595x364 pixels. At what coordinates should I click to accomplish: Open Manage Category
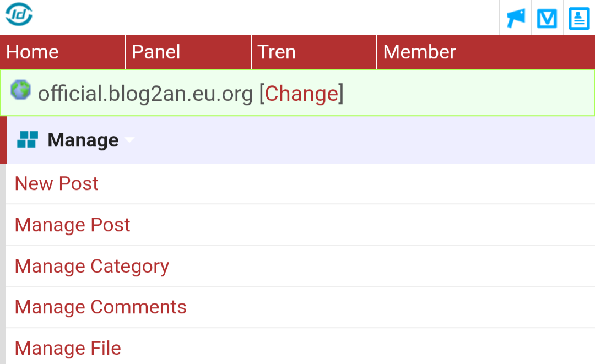click(92, 266)
